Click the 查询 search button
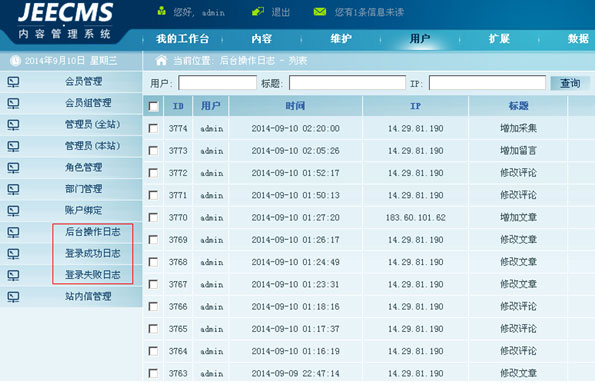The height and width of the screenshot is (383, 595). (570, 83)
